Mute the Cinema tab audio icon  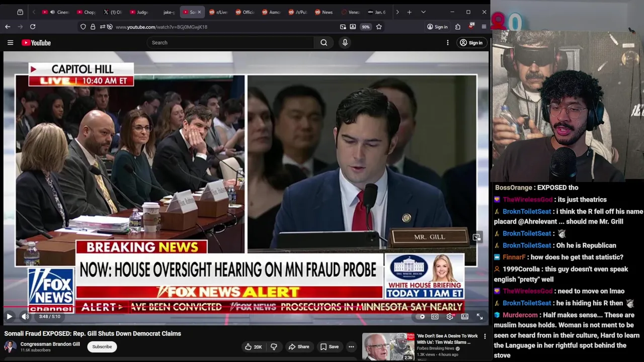[52, 12]
